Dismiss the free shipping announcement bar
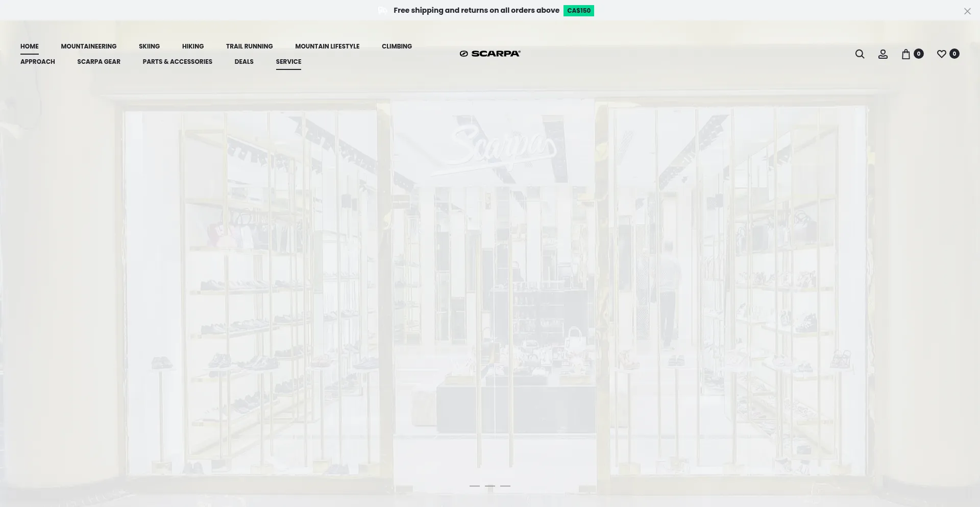The width and height of the screenshot is (980, 507). pos(967,11)
